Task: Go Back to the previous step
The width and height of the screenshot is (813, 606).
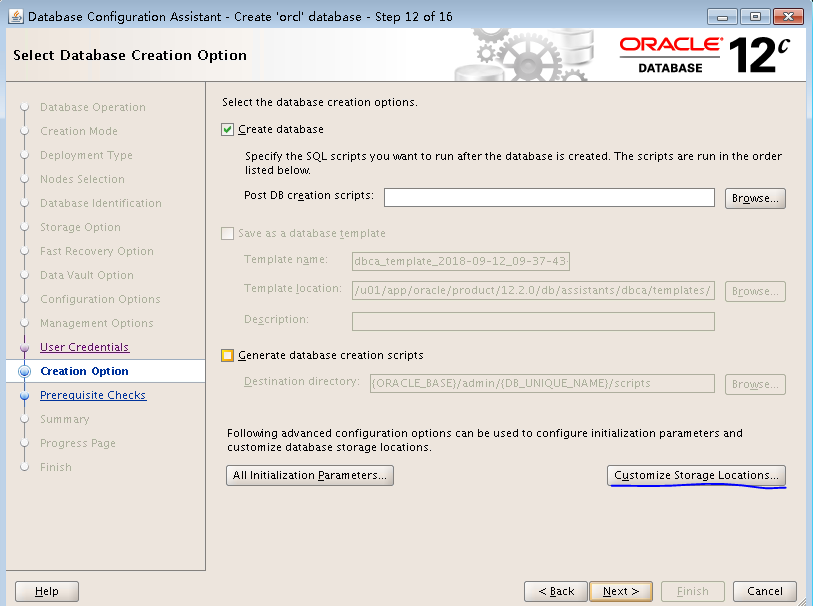Action: [556, 591]
